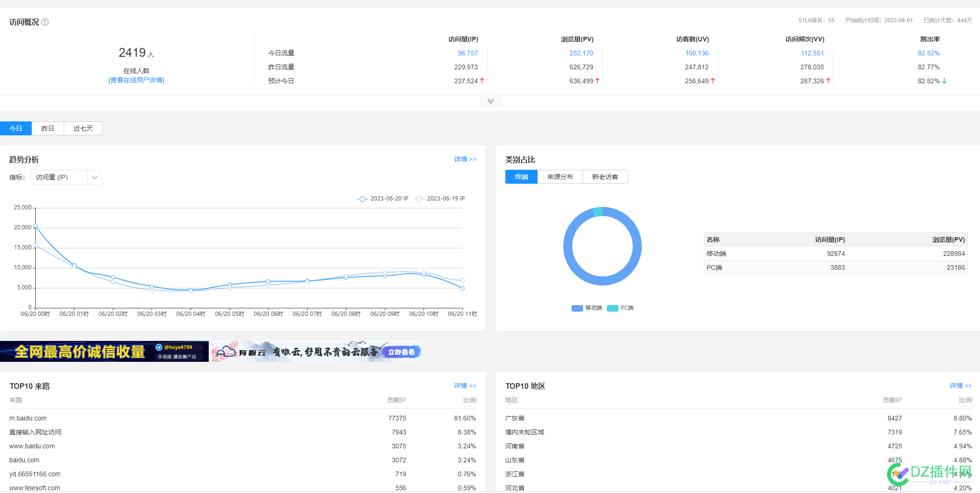Open 详情 link in 趋势分析 panel

465,159
